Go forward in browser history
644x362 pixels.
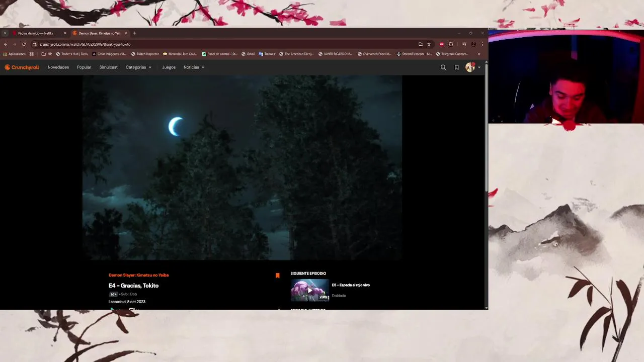(15, 44)
